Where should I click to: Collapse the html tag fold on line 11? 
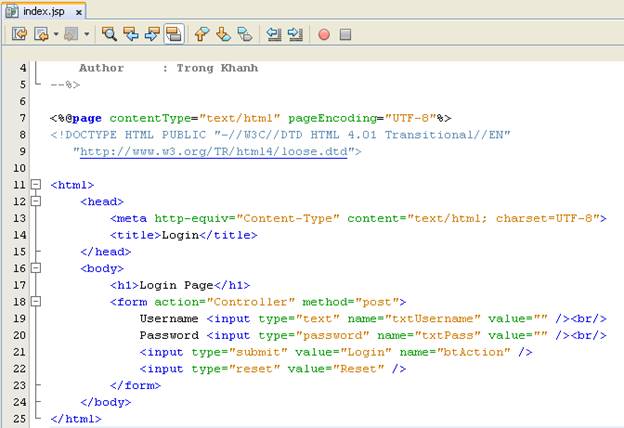[x=36, y=184]
